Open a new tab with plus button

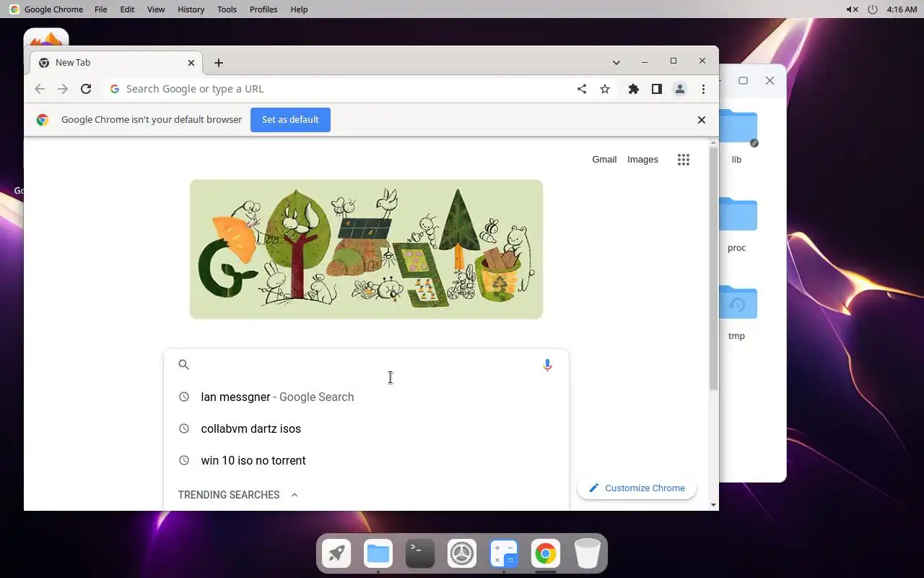pos(219,63)
